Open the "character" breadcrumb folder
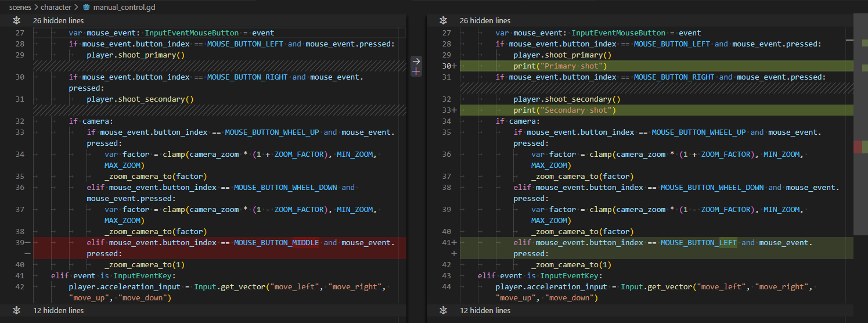 click(x=56, y=8)
